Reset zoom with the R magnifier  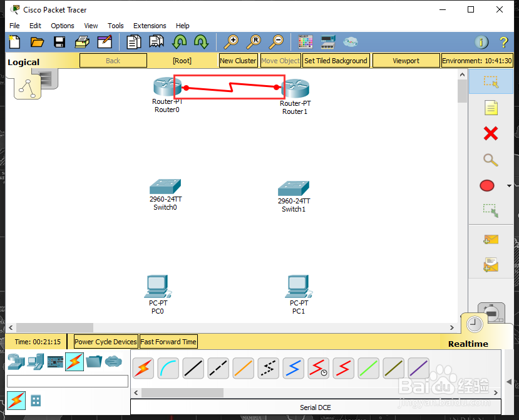[254, 42]
